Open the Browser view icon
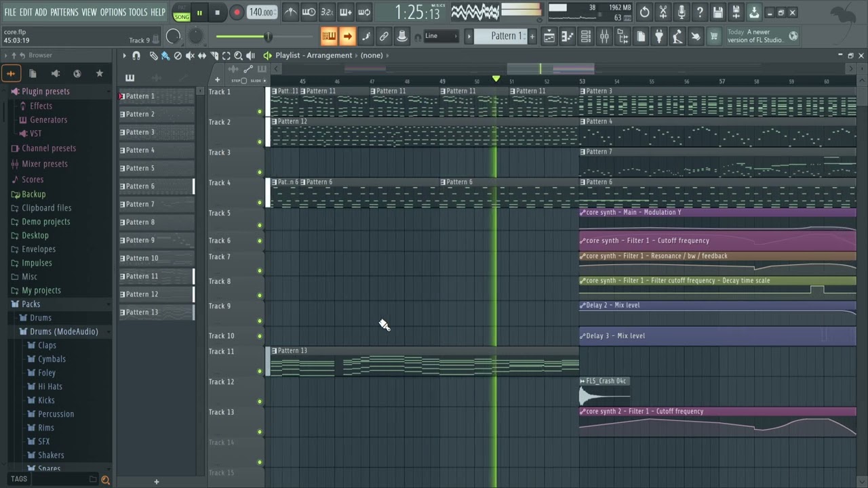The image size is (868, 488). pos(623,36)
